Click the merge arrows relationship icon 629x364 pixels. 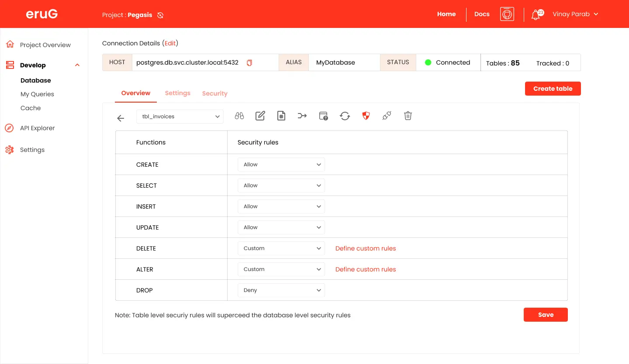(x=302, y=116)
